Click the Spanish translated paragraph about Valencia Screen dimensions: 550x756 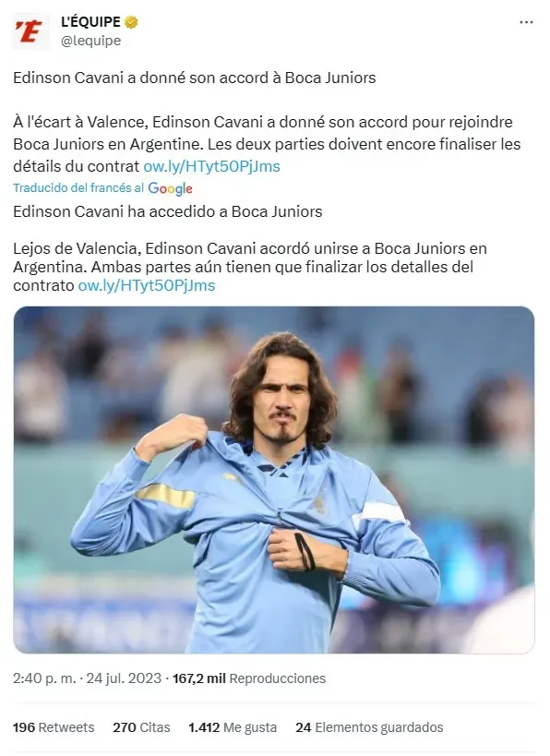pyautogui.click(x=250, y=267)
